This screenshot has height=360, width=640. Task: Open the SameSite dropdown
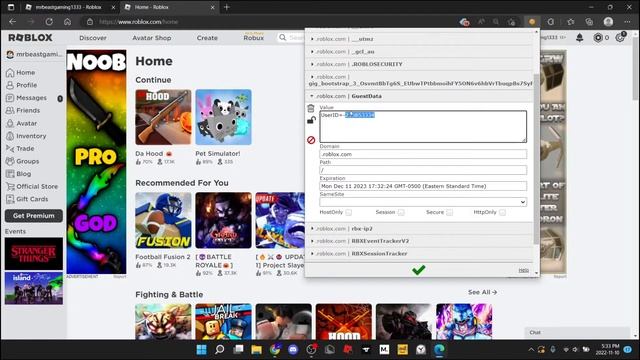[x=423, y=202]
